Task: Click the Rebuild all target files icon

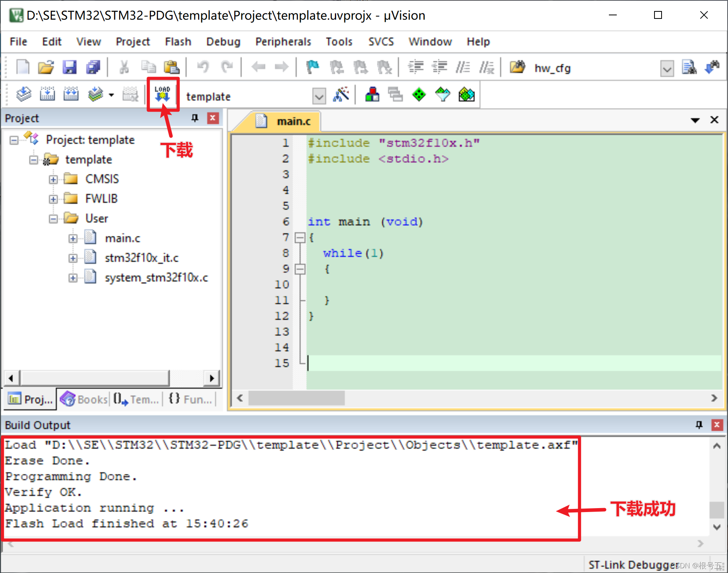Action: 71,95
